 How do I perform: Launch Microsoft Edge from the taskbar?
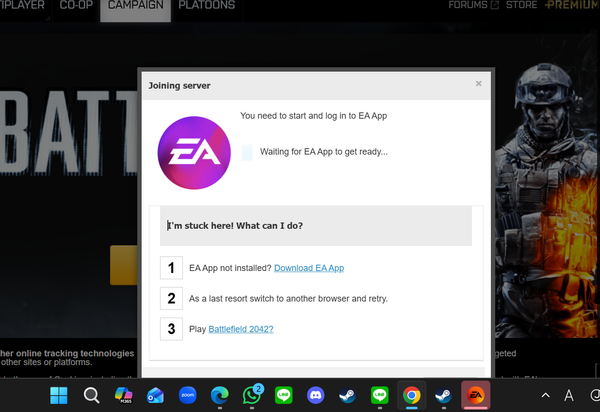(219, 395)
